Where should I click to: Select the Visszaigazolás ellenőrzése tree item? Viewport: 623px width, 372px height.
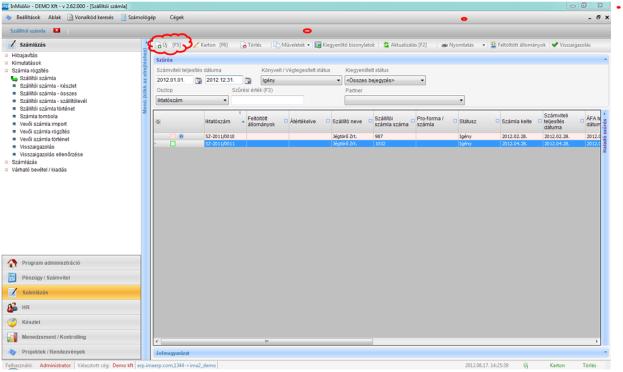point(51,155)
